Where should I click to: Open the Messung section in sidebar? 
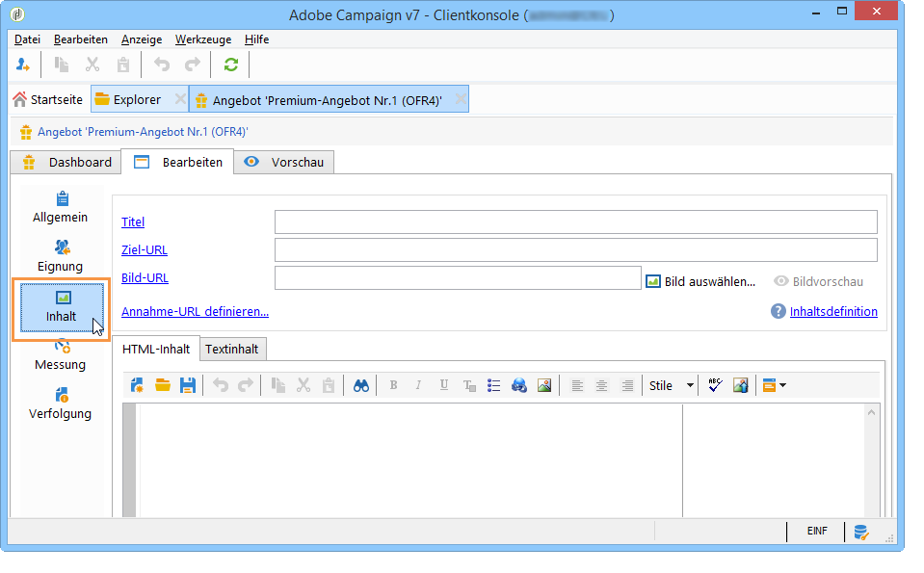[61, 355]
